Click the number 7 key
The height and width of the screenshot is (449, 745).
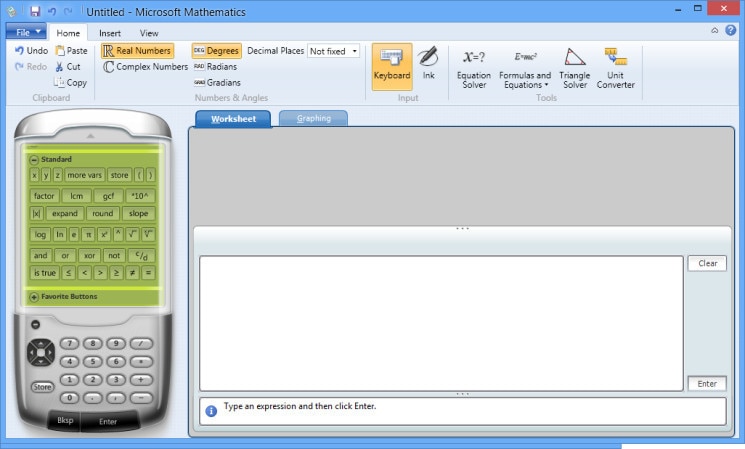click(x=69, y=343)
